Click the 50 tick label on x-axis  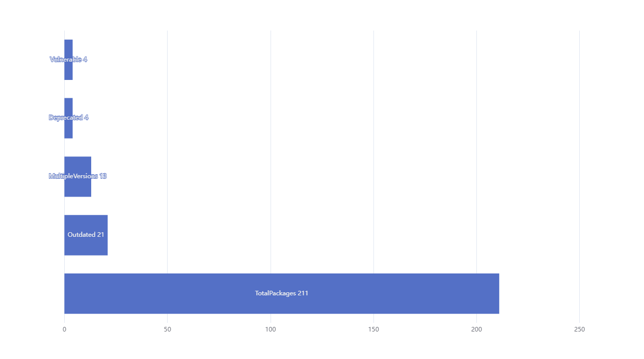click(x=167, y=329)
